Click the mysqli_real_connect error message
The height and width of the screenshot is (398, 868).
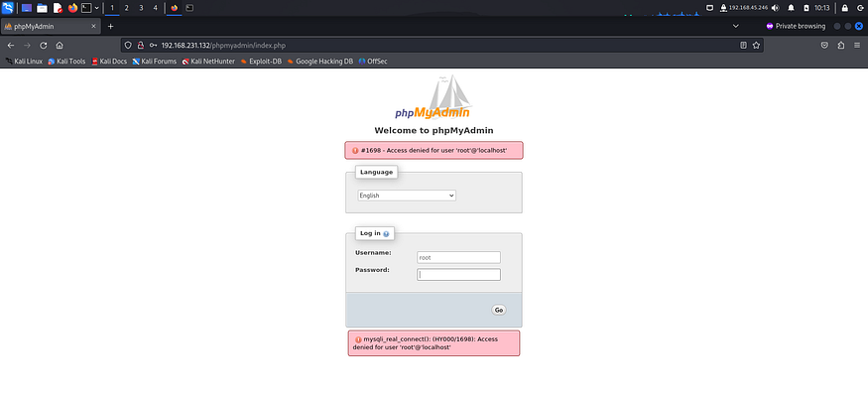point(434,343)
